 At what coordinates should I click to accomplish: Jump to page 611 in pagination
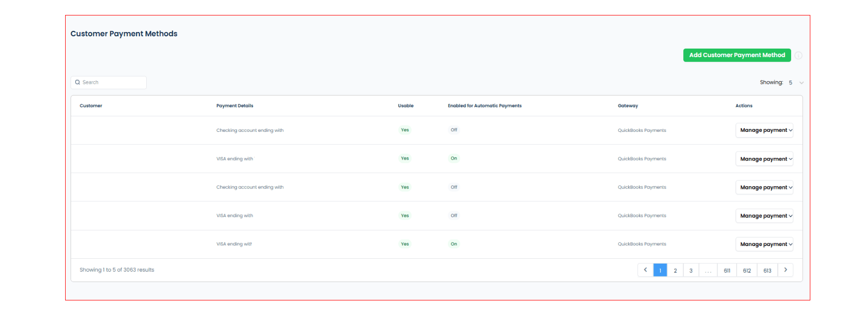coord(727,271)
